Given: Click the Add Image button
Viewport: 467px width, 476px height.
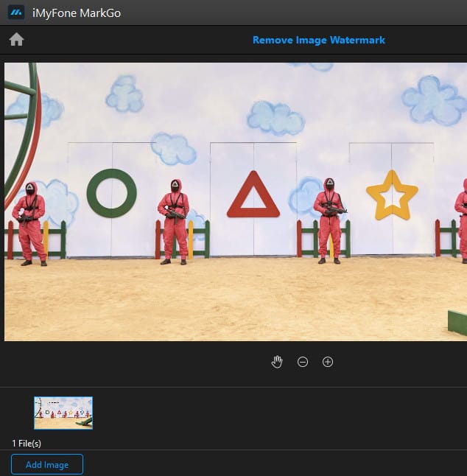Looking at the screenshot, I should [x=47, y=464].
